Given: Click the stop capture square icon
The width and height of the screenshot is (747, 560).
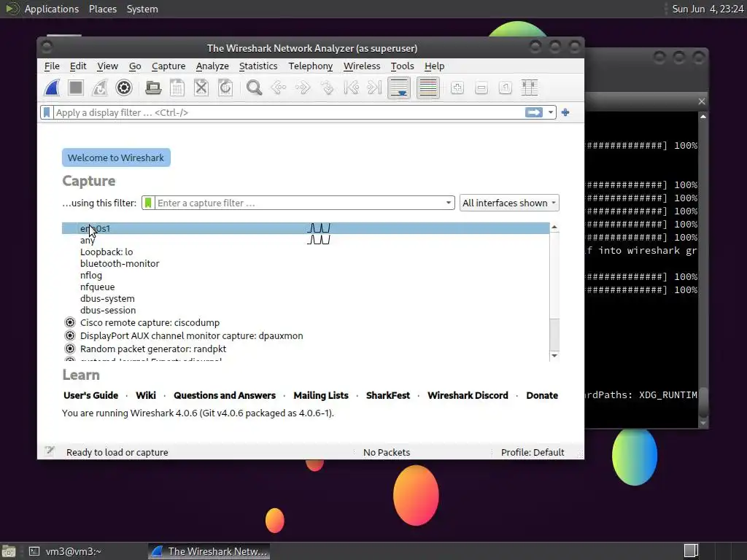Looking at the screenshot, I should pyautogui.click(x=76, y=87).
